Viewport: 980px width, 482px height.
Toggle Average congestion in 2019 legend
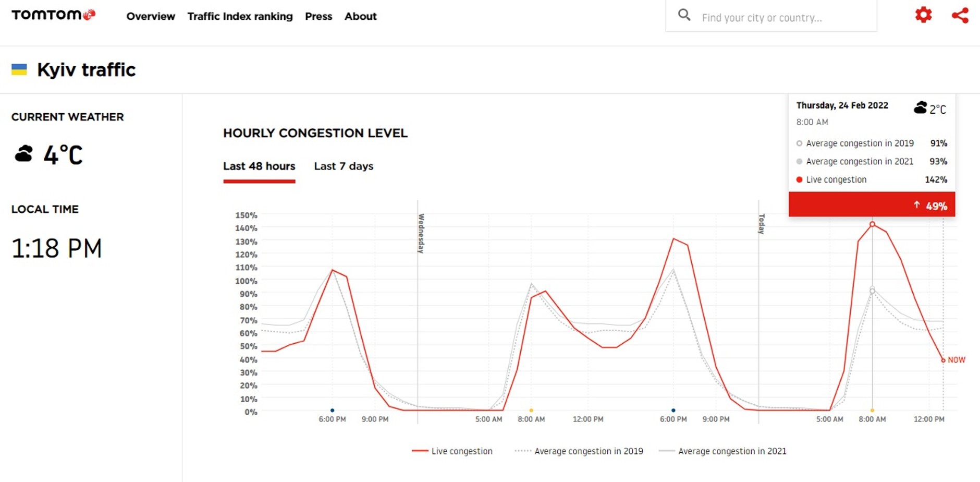[579, 451]
